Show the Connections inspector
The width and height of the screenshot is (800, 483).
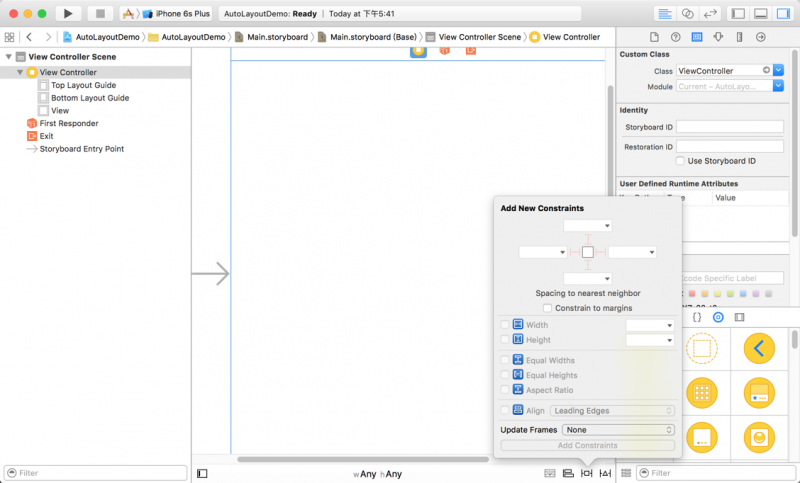click(760, 37)
